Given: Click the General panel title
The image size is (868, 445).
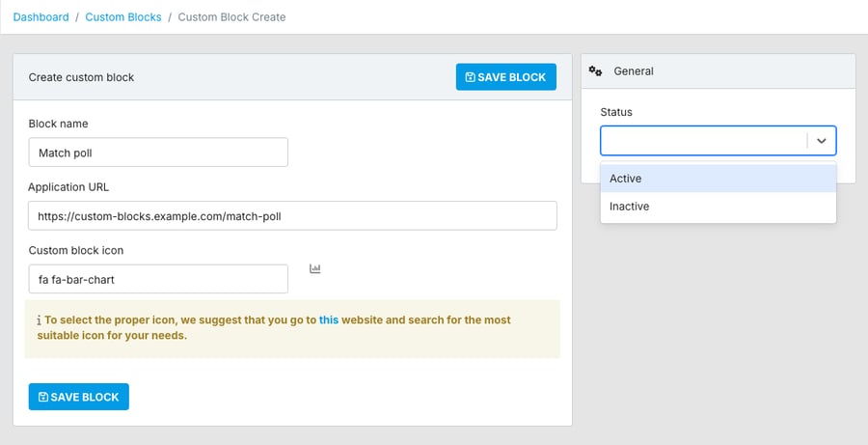Looking at the screenshot, I should [634, 70].
